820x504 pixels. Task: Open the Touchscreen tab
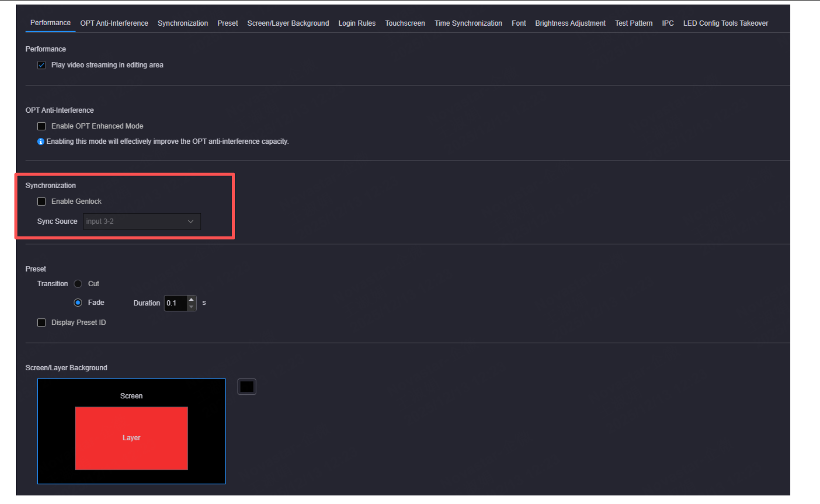[x=405, y=23]
